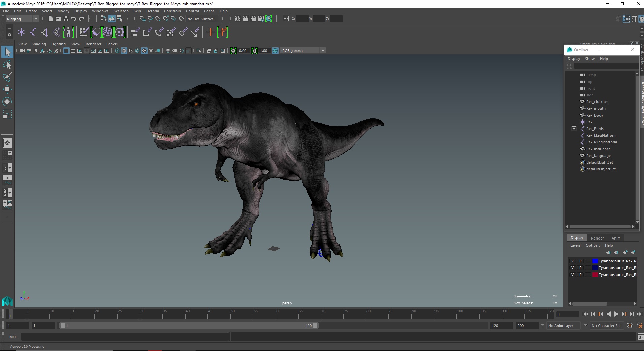
Task: Toggle playback P of red Tyrannosaurus layer
Action: pos(580,275)
